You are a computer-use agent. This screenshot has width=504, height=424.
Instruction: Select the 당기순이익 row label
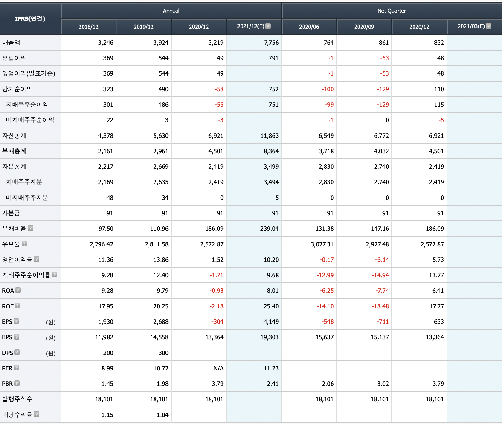pyautogui.click(x=17, y=89)
